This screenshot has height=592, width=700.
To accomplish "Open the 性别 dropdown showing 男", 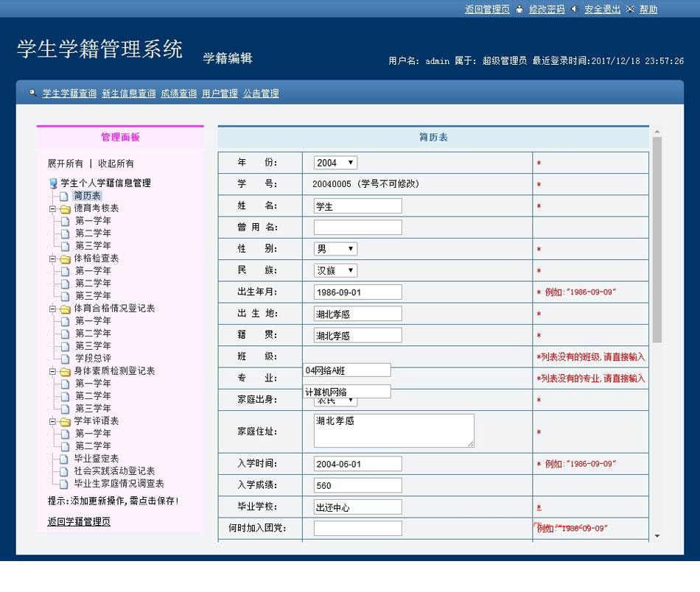I will point(335,249).
